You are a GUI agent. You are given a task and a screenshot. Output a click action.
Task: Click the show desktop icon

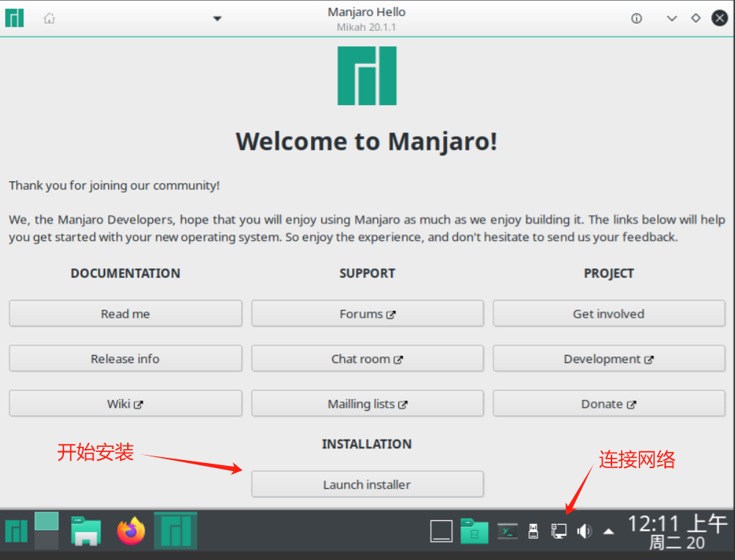[x=441, y=531]
